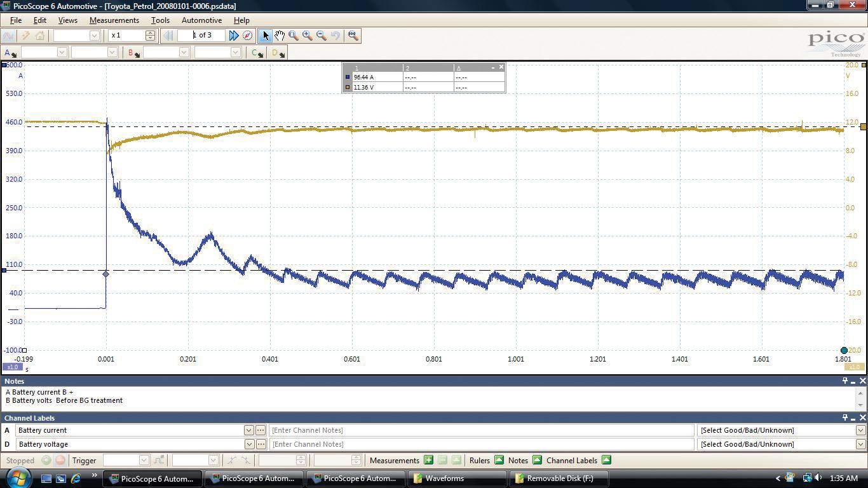Open the Automotive menu

(x=201, y=20)
